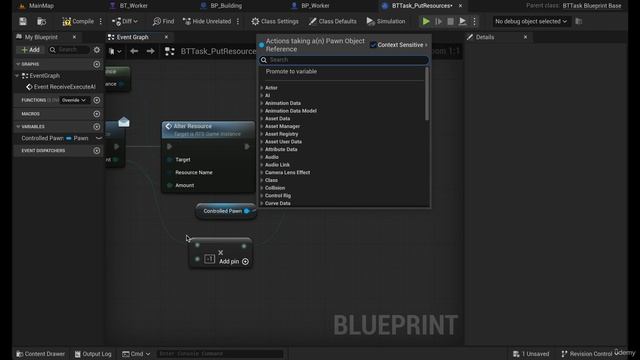The height and width of the screenshot is (360, 640).
Task: Open the debug object selector dropdown
Action: (531, 21)
